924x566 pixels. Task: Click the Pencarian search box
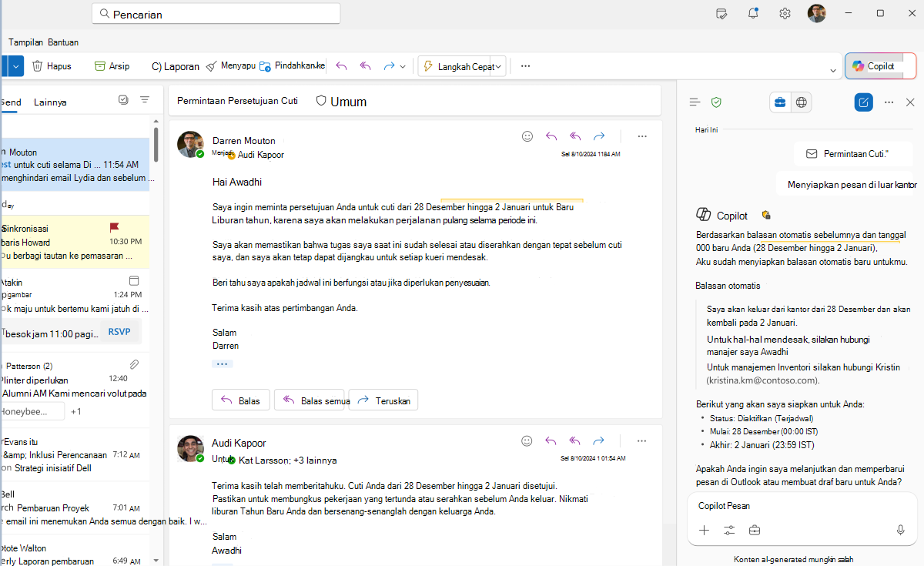[x=216, y=14]
